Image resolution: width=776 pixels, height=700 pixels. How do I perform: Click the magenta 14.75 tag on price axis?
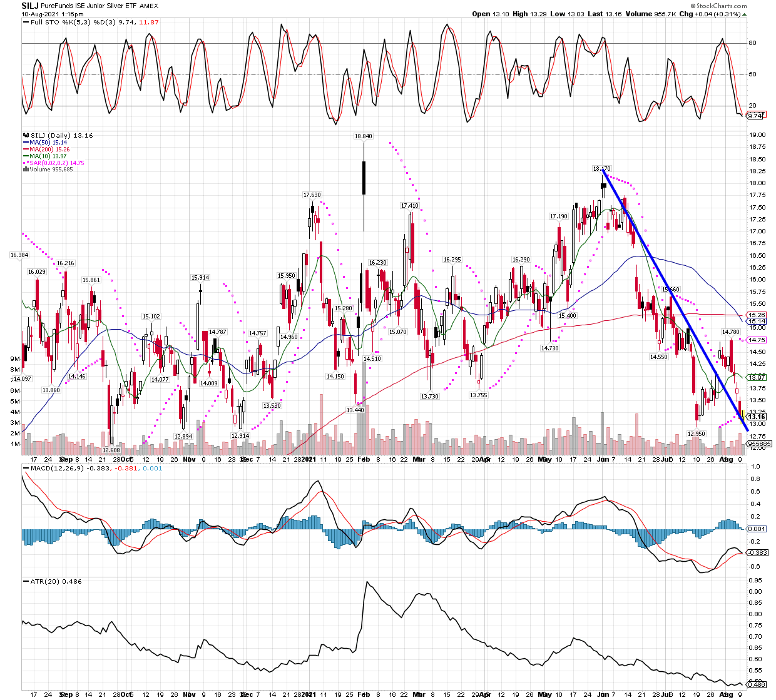coord(757,340)
